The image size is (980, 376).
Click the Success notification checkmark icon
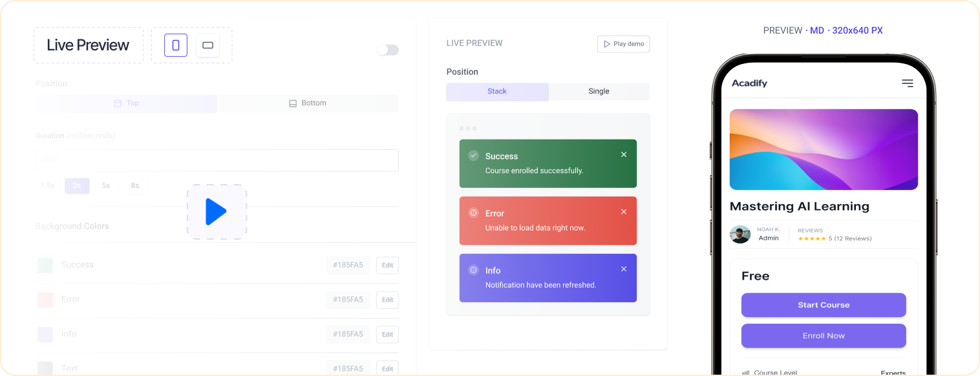tap(473, 156)
